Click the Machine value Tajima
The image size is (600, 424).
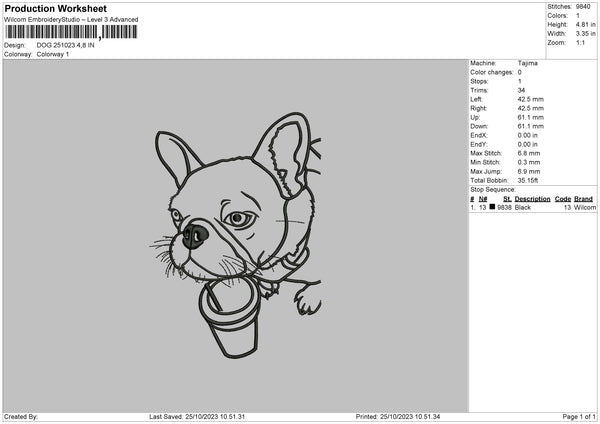526,63
